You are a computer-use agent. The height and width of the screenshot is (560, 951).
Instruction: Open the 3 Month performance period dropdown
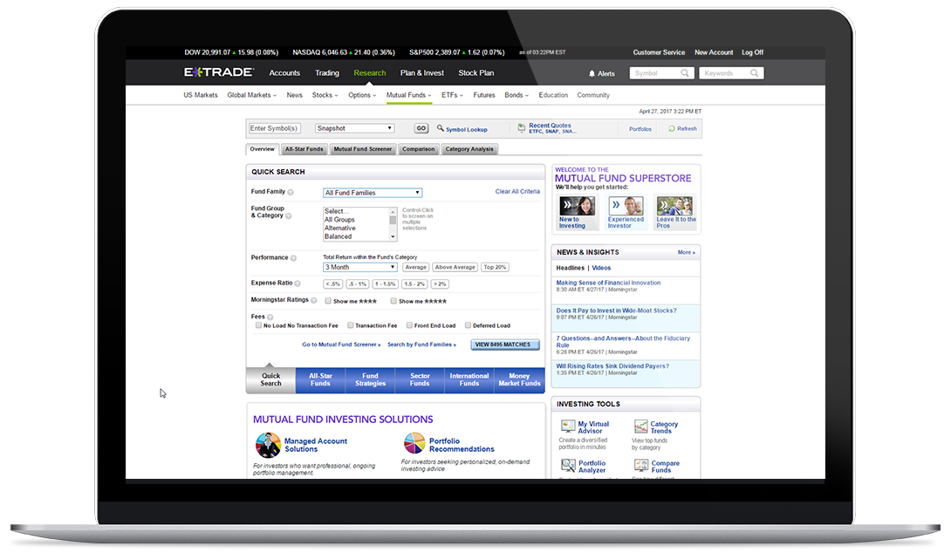(x=360, y=267)
